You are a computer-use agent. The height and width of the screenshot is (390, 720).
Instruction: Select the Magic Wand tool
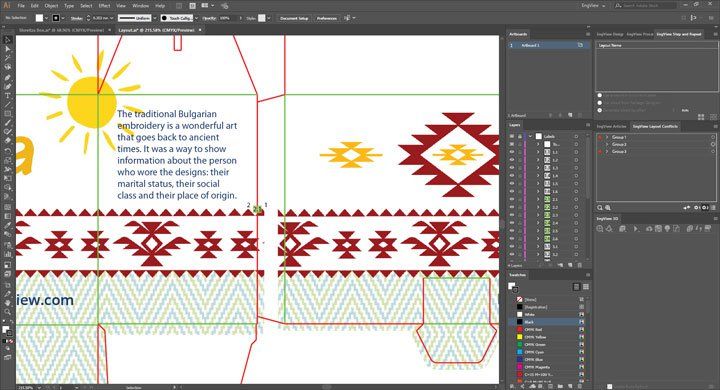(7, 58)
